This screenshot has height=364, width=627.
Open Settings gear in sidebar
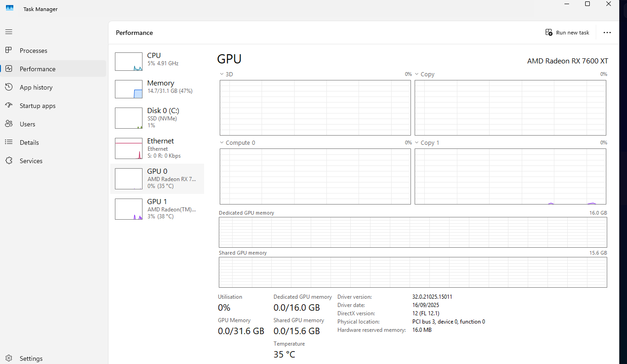tap(9, 358)
